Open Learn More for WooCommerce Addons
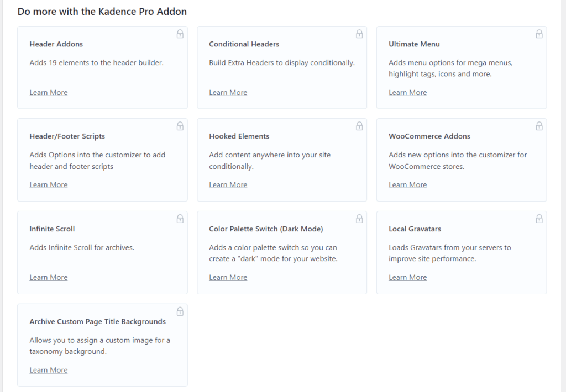Screen dimensions: 566x392 [407, 184]
